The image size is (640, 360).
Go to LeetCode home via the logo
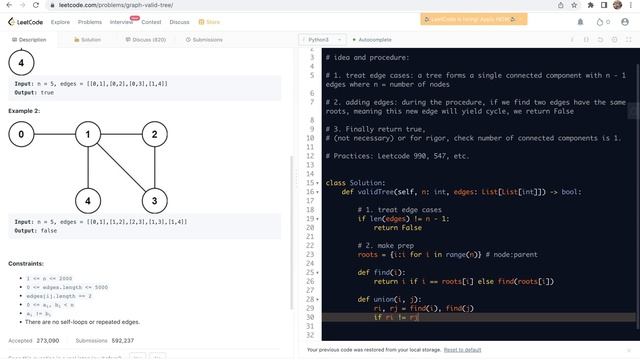(25, 22)
